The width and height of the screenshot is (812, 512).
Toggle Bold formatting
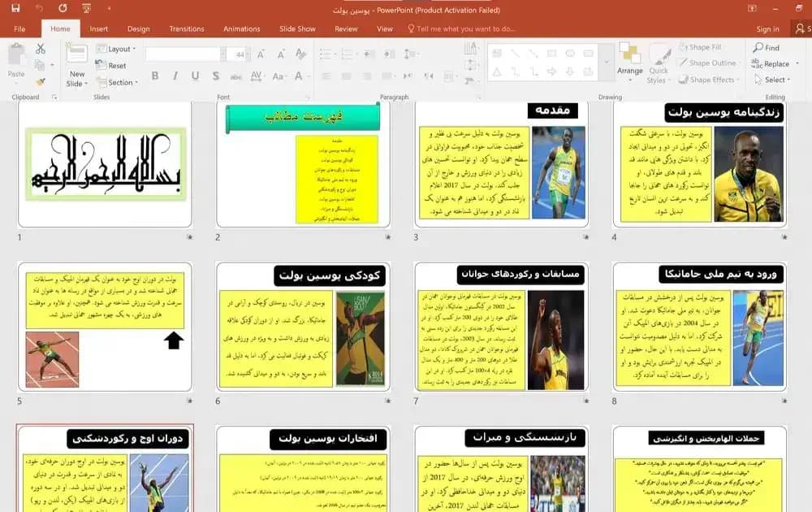point(155,76)
